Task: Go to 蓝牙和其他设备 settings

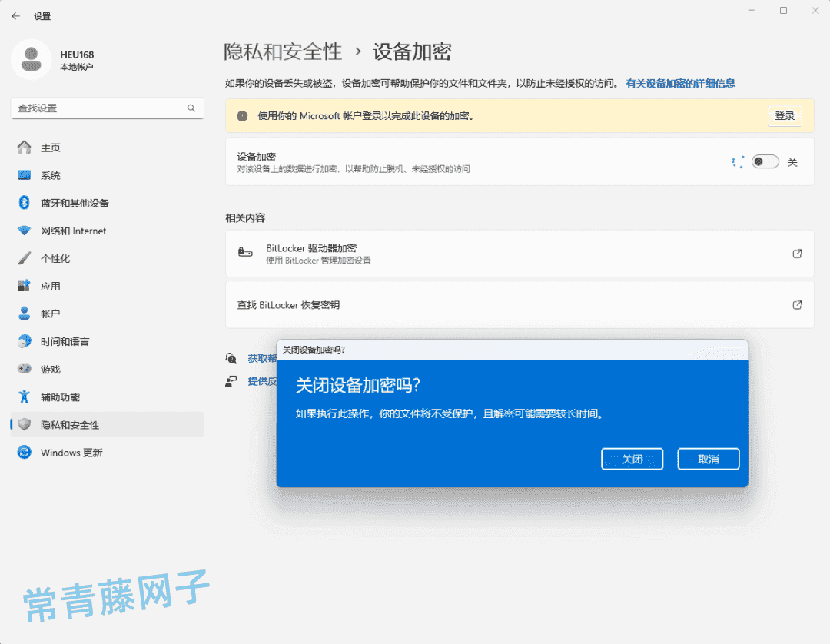Action: (x=108, y=203)
